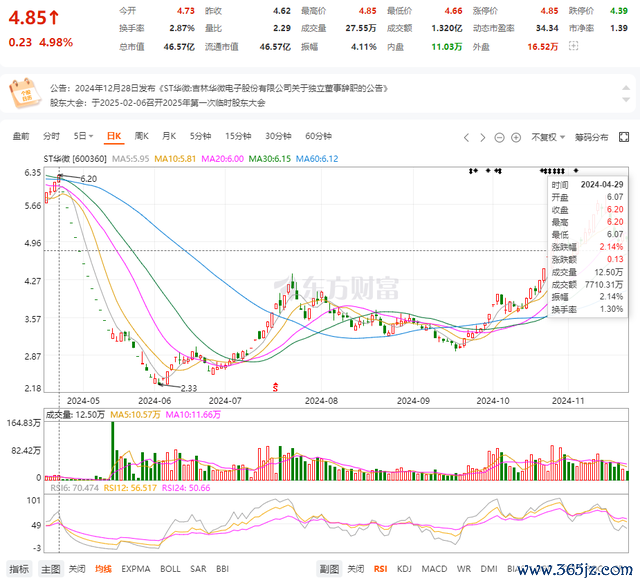Click RSI24: 50.66 value label
This screenshot has height=585, width=640.
tap(186, 488)
